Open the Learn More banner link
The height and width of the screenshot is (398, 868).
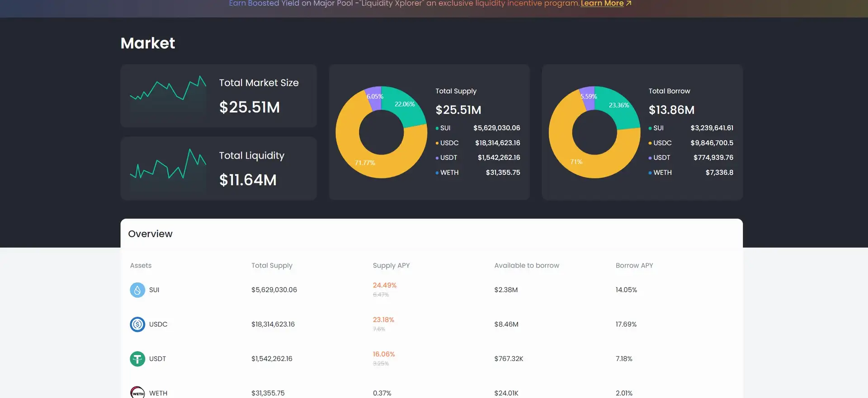pyautogui.click(x=602, y=4)
